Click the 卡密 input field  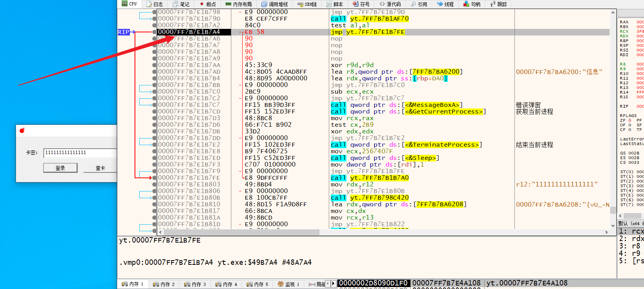[80, 152]
